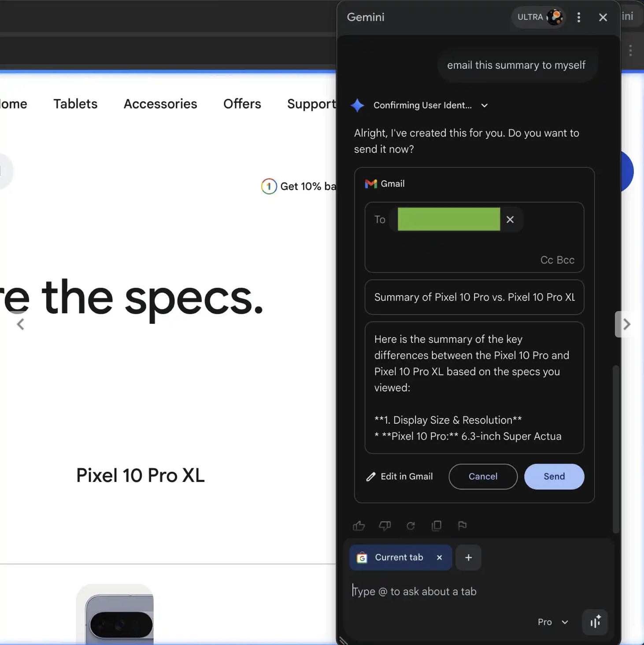Click the Gmail logo in draft card
This screenshot has width=644, height=645.
click(x=371, y=184)
